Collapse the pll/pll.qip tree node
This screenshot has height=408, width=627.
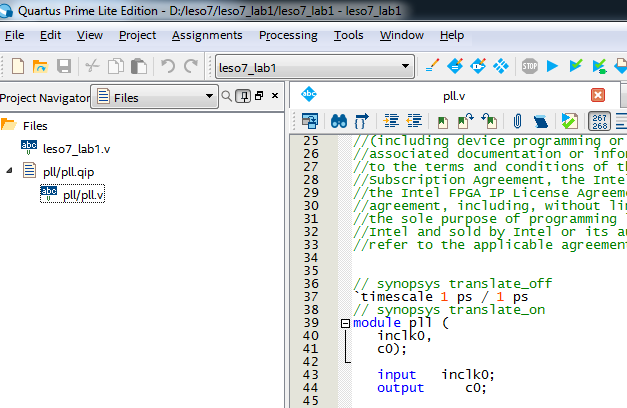pyautogui.click(x=9, y=171)
